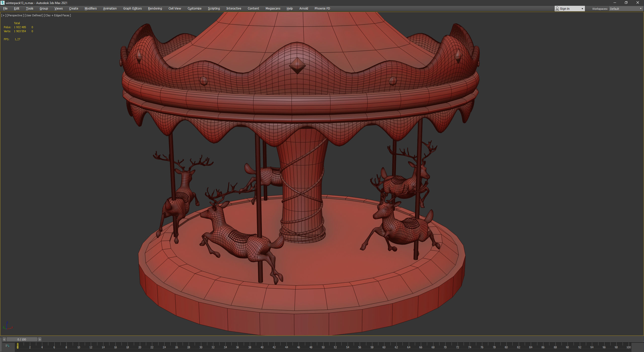The image size is (644, 352).
Task: Open the Rendering menu
Action: tap(155, 9)
